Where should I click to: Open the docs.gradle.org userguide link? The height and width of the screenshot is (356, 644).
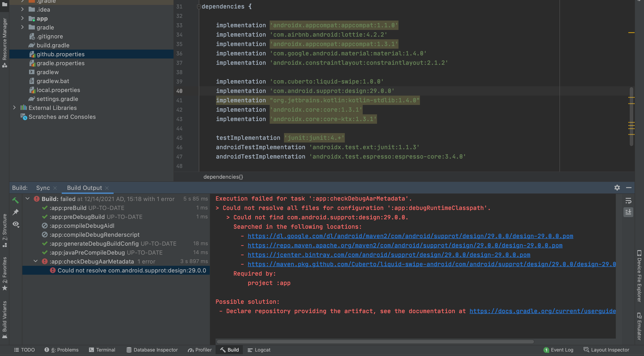[542, 311]
